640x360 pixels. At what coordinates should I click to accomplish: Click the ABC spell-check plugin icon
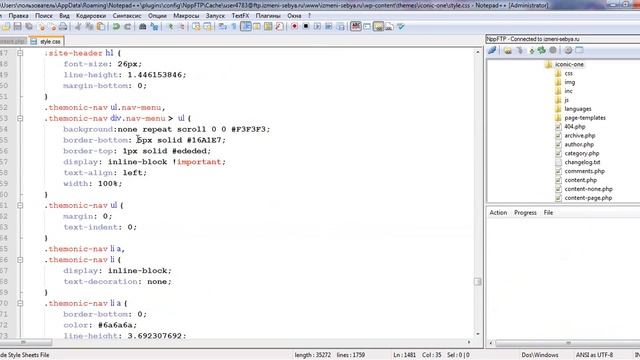(x=356, y=27)
